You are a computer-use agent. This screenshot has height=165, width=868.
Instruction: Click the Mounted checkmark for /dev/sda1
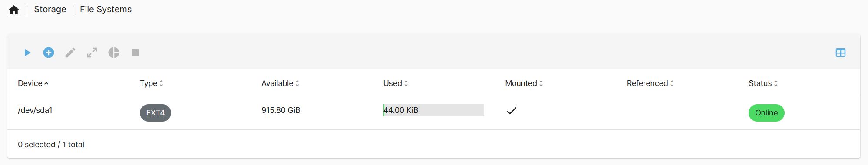coord(512,111)
